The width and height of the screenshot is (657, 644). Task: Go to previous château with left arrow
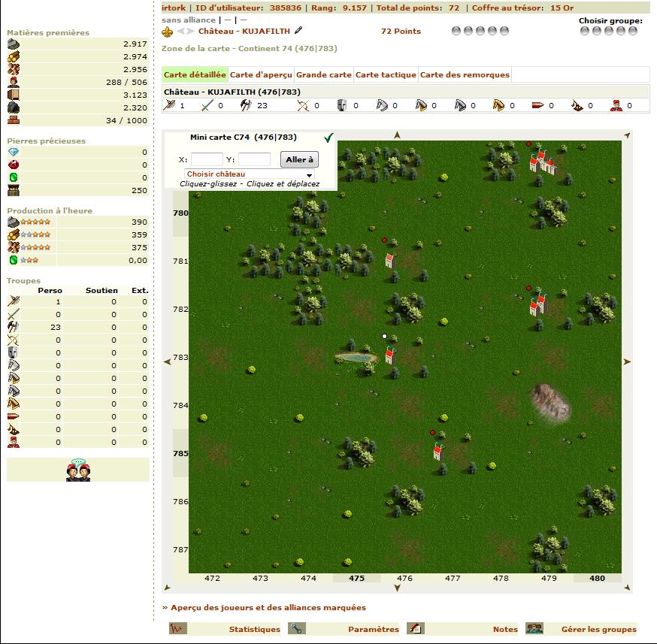(180, 32)
